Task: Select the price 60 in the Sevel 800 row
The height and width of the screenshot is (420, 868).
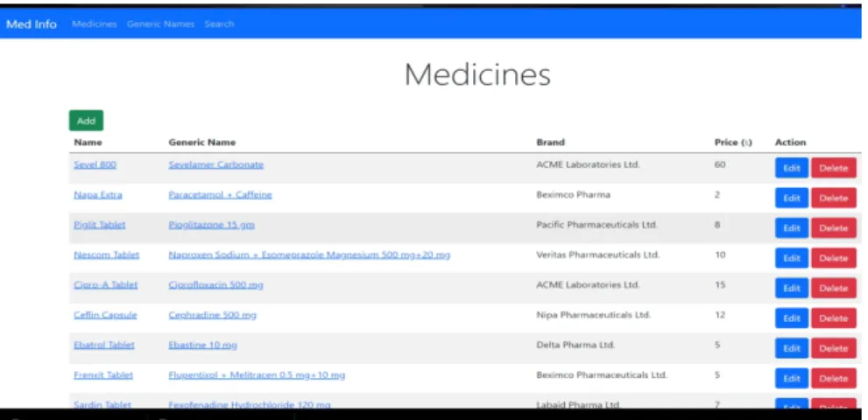Action: click(x=720, y=164)
